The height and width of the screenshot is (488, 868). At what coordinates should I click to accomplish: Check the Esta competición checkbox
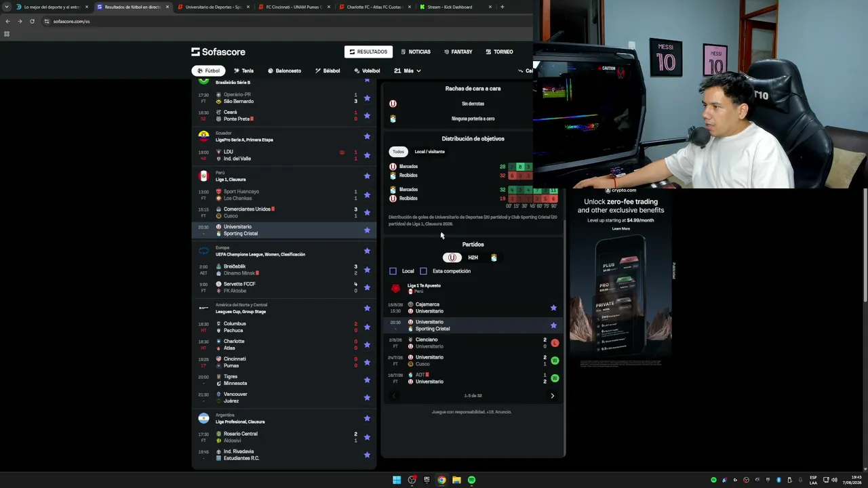(x=423, y=271)
